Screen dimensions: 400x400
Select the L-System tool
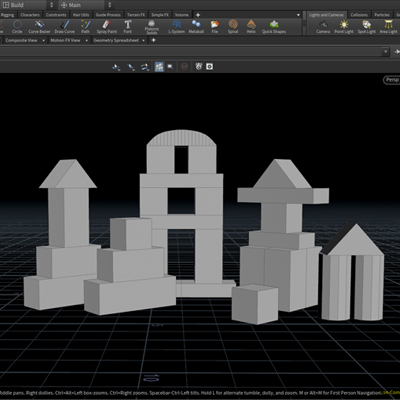[176, 27]
